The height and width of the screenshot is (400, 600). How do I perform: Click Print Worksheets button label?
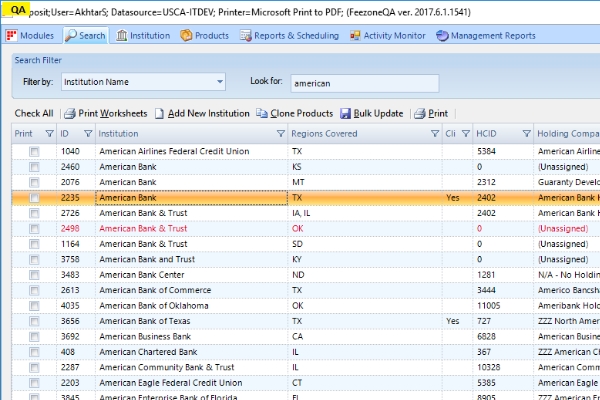[112, 113]
